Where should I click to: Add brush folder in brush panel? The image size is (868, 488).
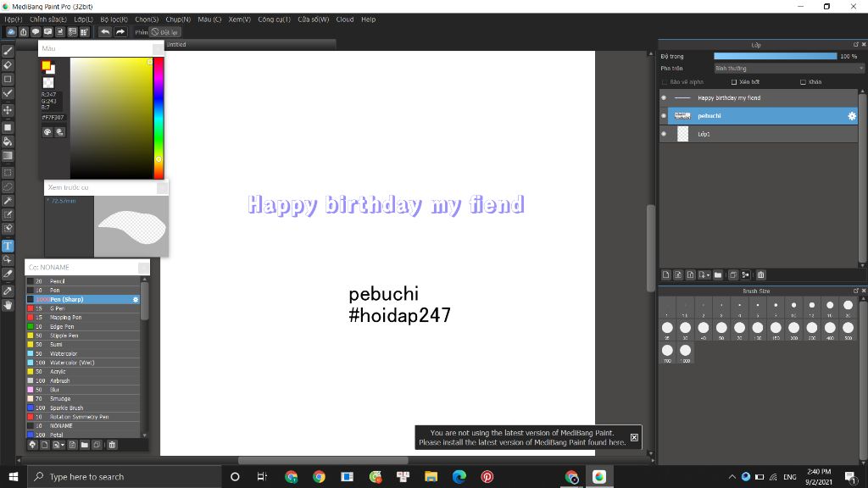click(x=85, y=445)
